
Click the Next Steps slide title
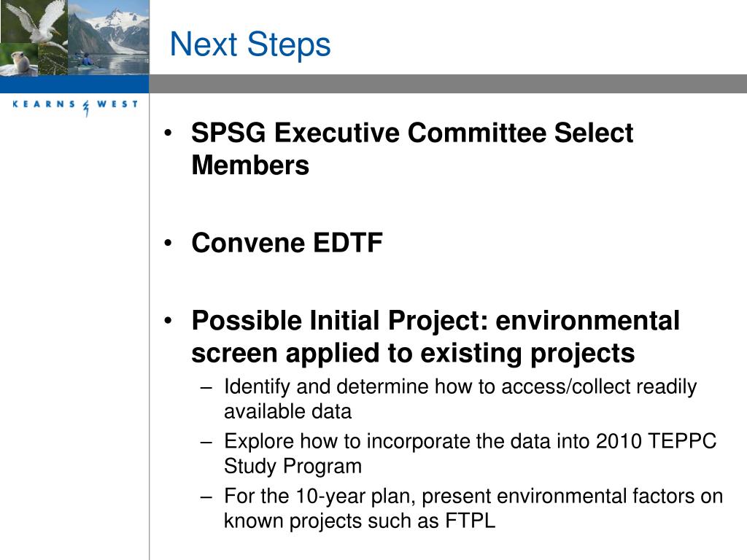click(x=250, y=44)
